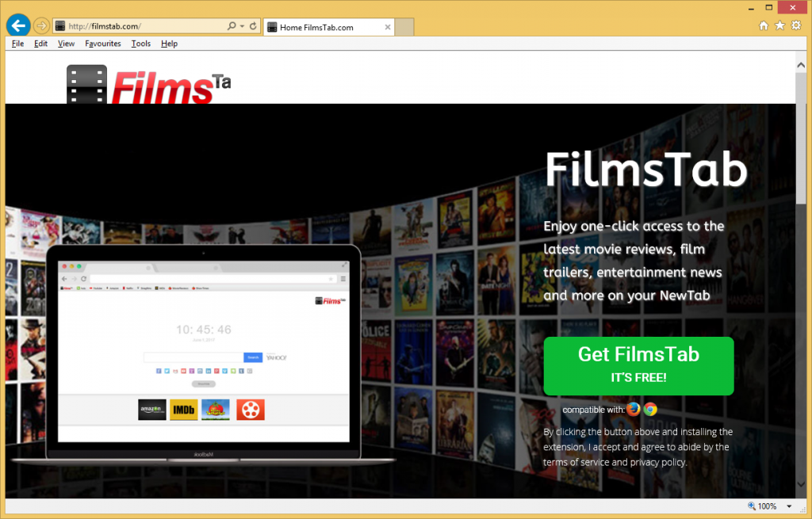Screen dimensions: 812x519
Task: Open a new blank tab
Action: pos(404,28)
